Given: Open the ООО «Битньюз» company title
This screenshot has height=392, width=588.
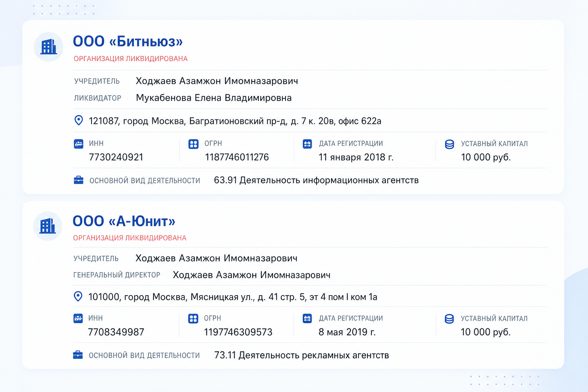Looking at the screenshot, I should (x=128, y=41).
